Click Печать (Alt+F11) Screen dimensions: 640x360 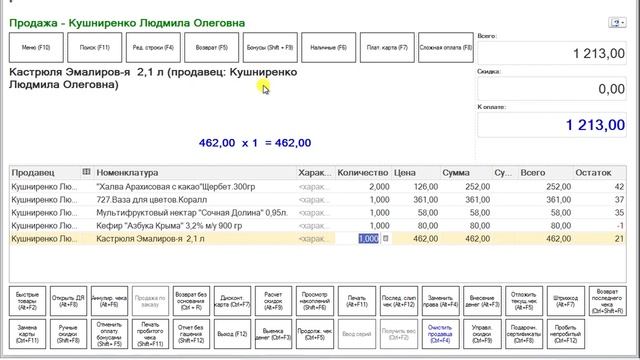pos(357,301)
